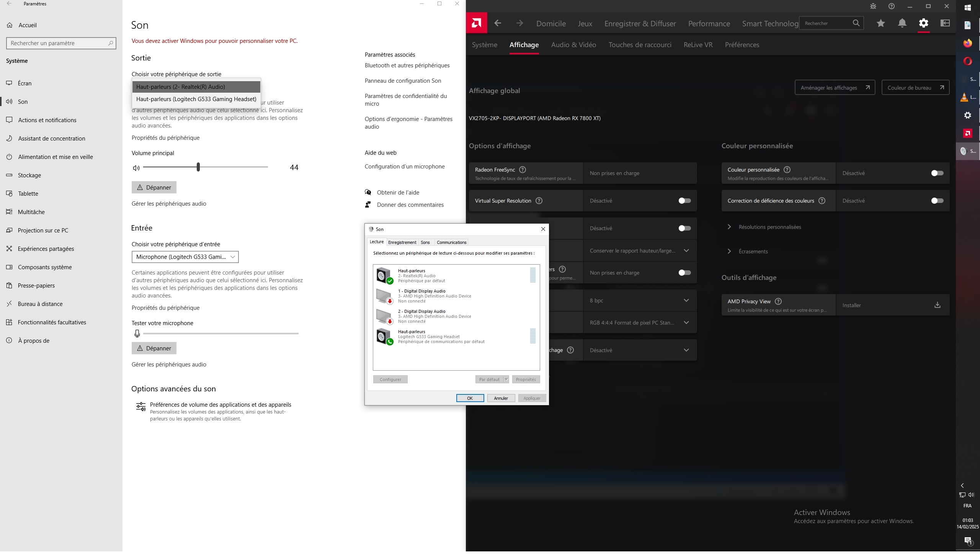Image resolution: width=980 pixels, height=556 pixels.
Task: Switch to the Audio & Vidéo tab
Action: click(573, 45)
